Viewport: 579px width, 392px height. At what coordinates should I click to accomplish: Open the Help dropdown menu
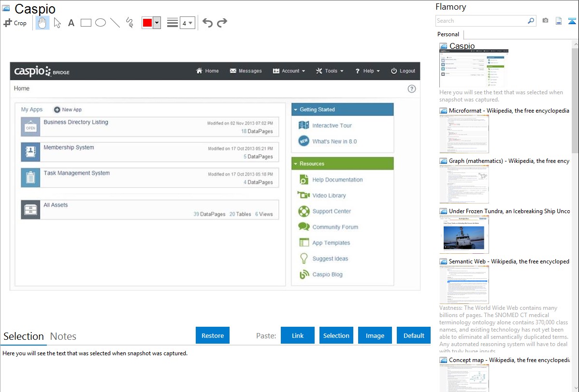click(x=367, y=71)
